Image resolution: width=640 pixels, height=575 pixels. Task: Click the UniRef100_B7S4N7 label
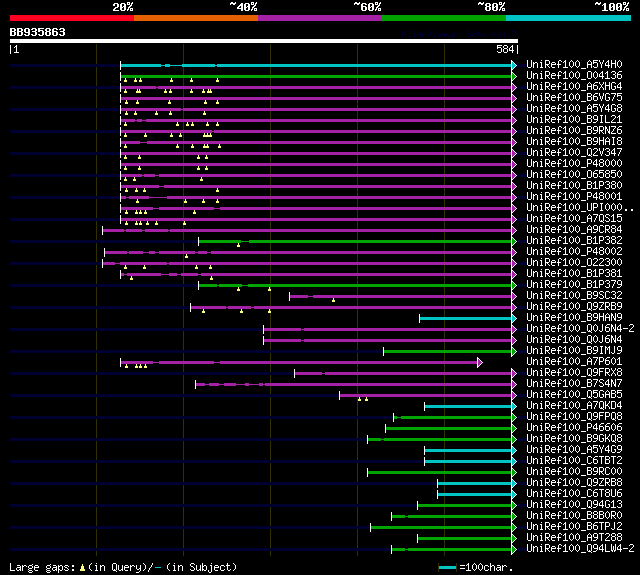point(574,384)
